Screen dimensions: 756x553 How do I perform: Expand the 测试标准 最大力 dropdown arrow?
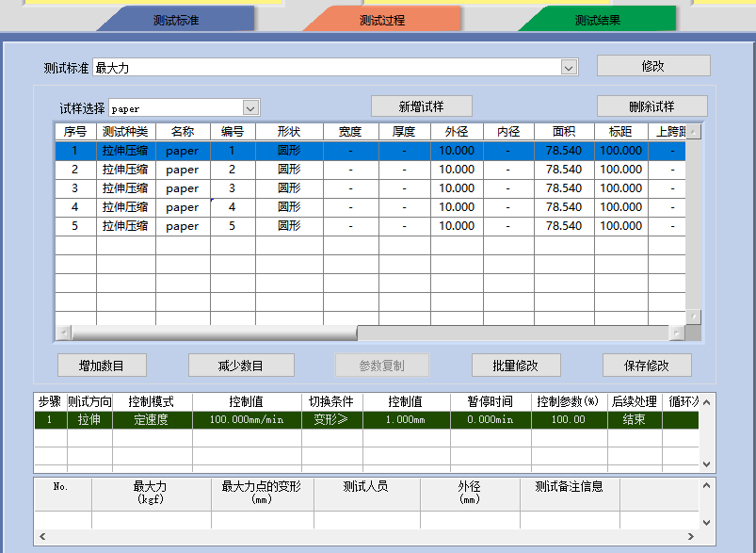(x=569, y=68)
